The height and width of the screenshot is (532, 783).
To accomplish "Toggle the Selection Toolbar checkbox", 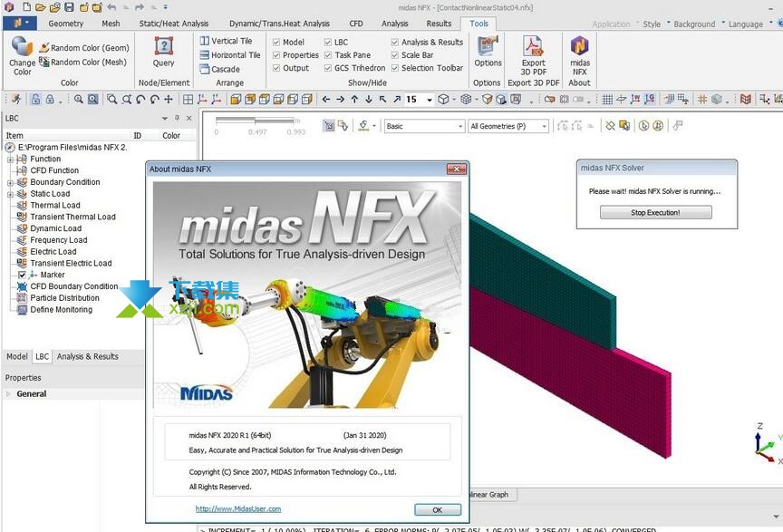I will 394,68.
